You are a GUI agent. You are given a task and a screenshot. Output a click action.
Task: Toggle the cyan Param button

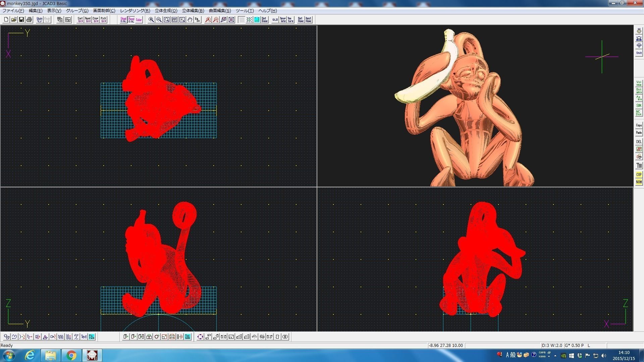(92, 337)
